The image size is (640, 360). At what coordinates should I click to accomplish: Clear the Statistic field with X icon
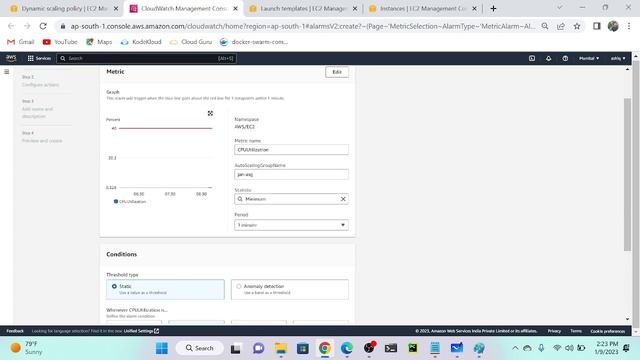(x=343, y=199)
